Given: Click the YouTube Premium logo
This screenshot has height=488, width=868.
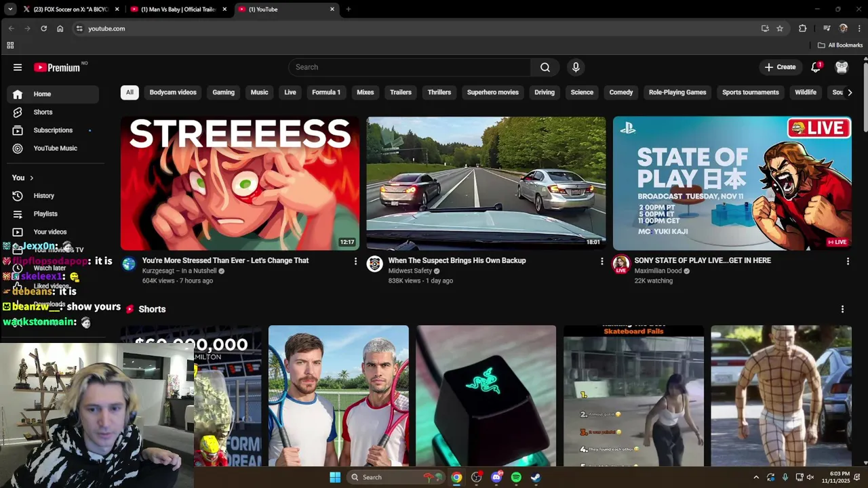Looking at the screenshot, I should (x=57, y=67).
